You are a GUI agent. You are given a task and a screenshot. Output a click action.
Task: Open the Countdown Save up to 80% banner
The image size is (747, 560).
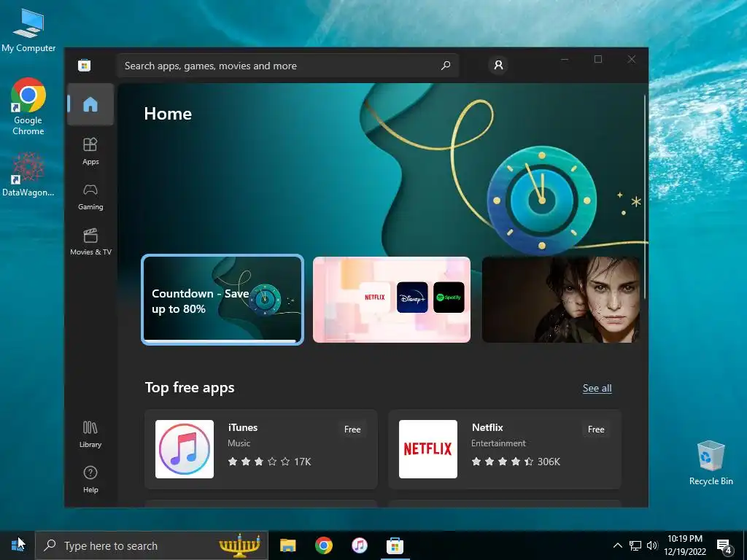tap(222, 300)
